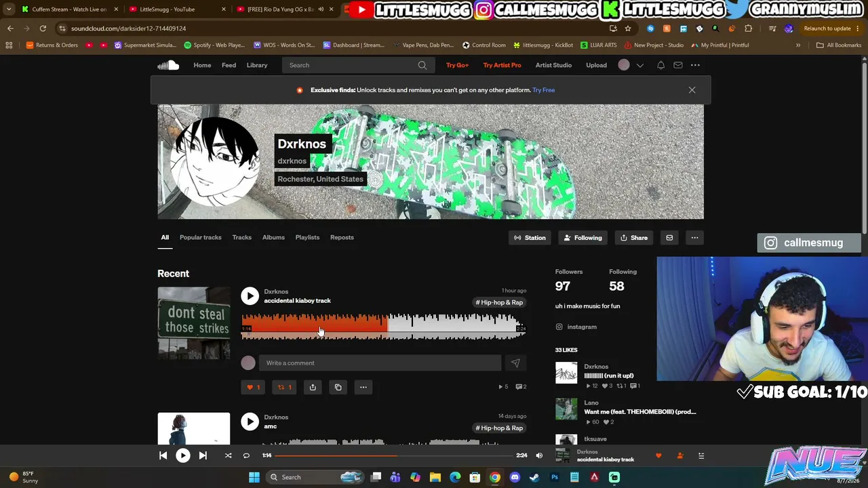Click the Try Go+ link

(457, 65)
